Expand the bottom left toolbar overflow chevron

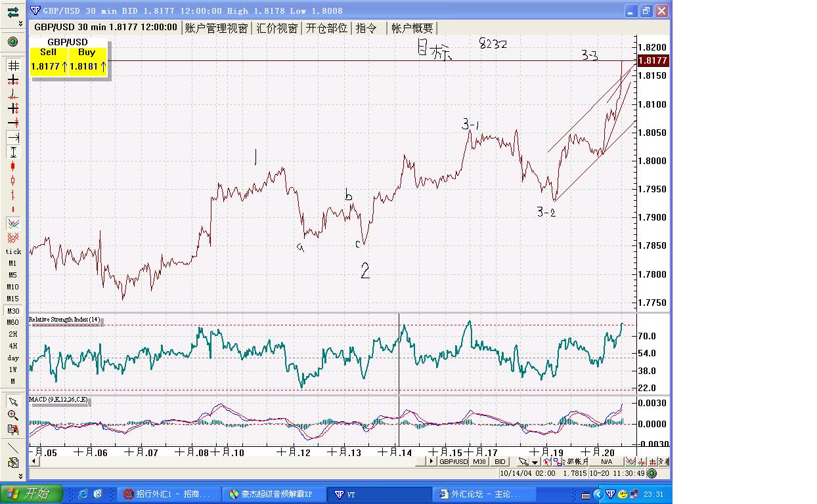pos(20,476)
